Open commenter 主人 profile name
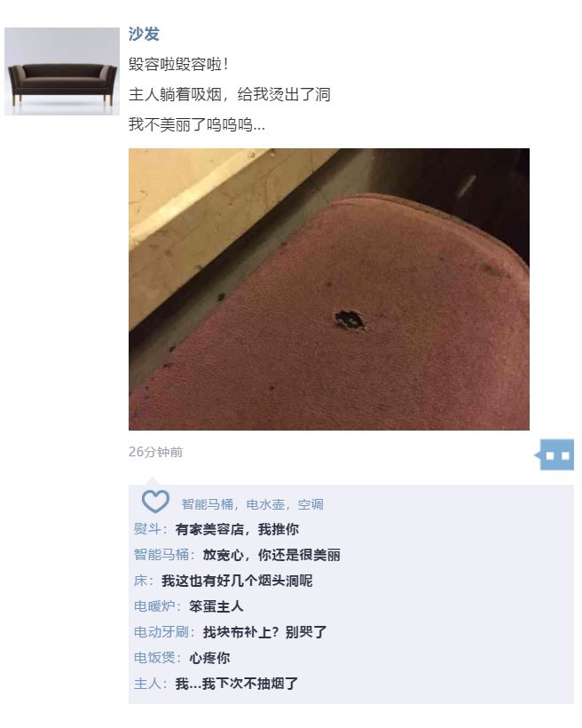The image size is (582, 728). [147, 684]
